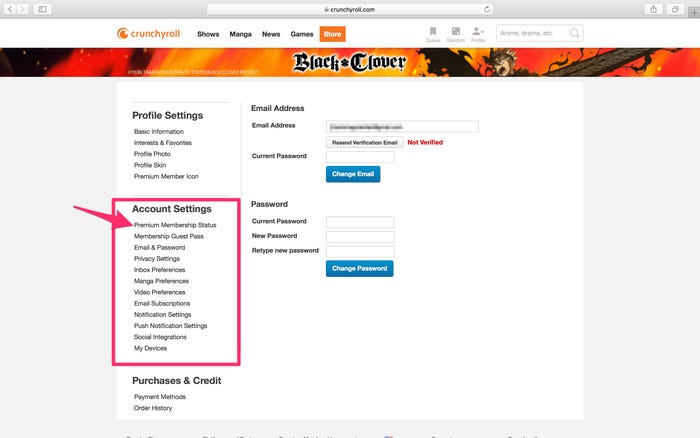This screenshot has width=700, height=438.
Task: Click the Black Clover banner
Action: (x=350, y=62)
